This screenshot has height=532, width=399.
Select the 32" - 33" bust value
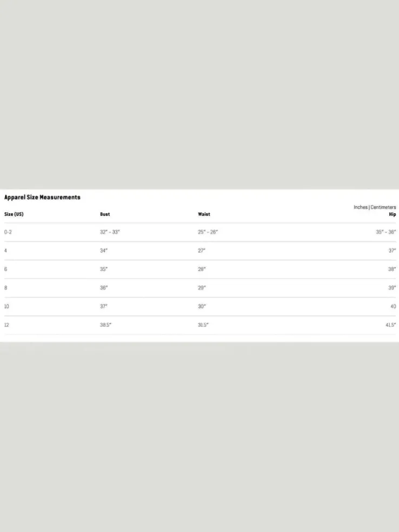110,232
